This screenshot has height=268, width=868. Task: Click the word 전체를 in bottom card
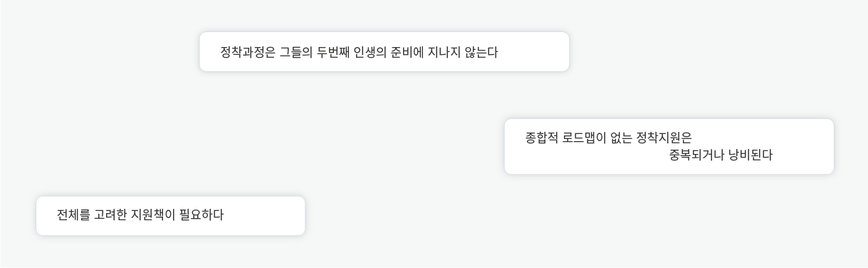pyautogui.click(x=73, y=215)
